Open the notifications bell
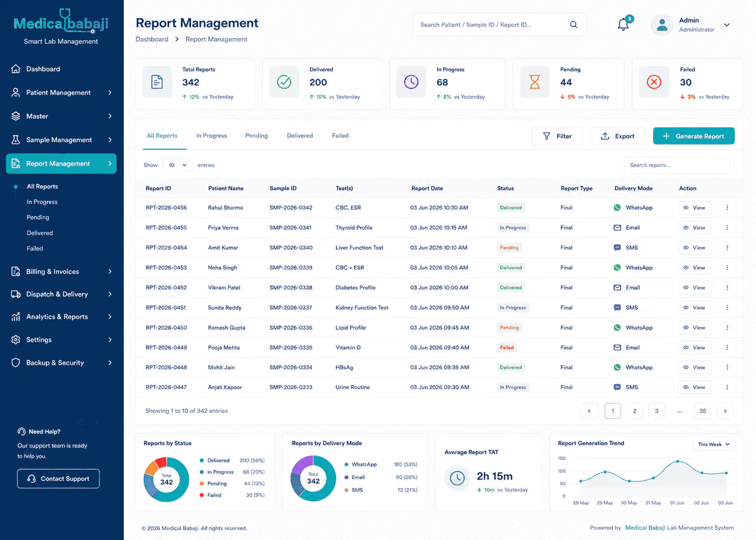756x540 pixels. click(x=623, y=24)
